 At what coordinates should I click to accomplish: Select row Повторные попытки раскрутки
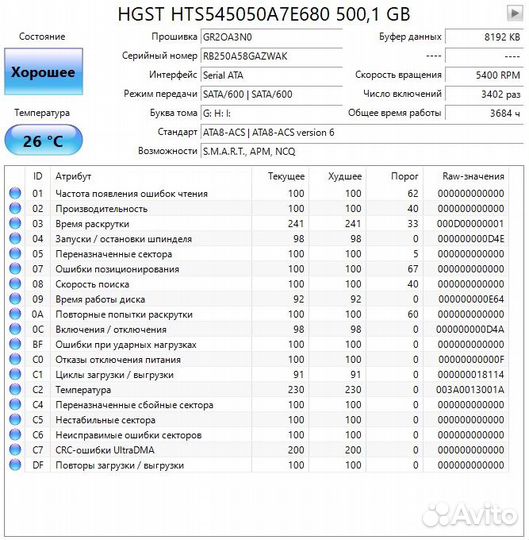click(x=257, y=314)
